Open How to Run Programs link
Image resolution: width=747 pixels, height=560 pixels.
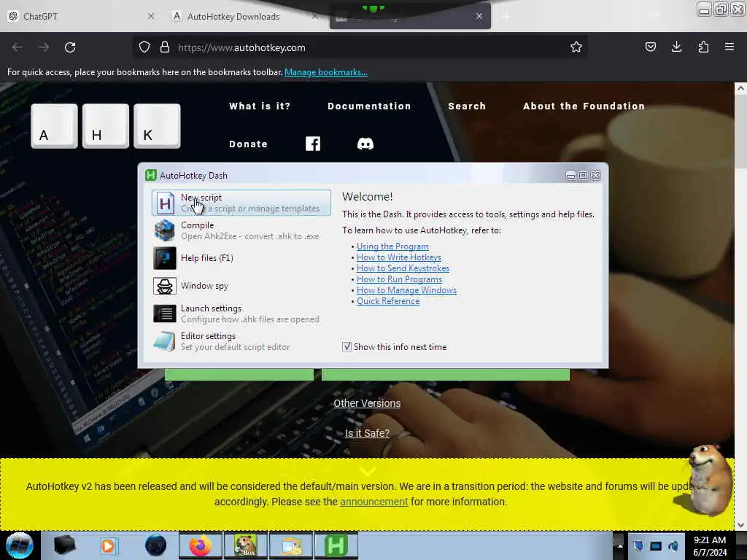click(x=399, y=279)
